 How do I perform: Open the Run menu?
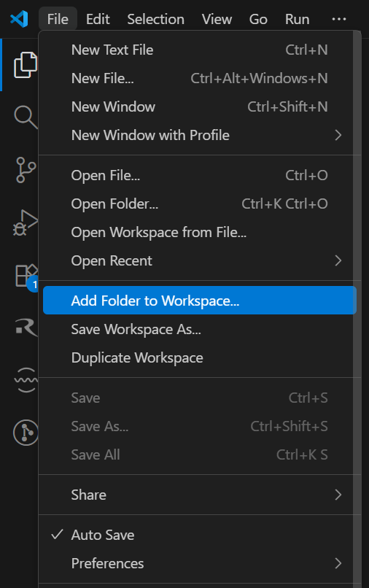click(x=297, y=19)
